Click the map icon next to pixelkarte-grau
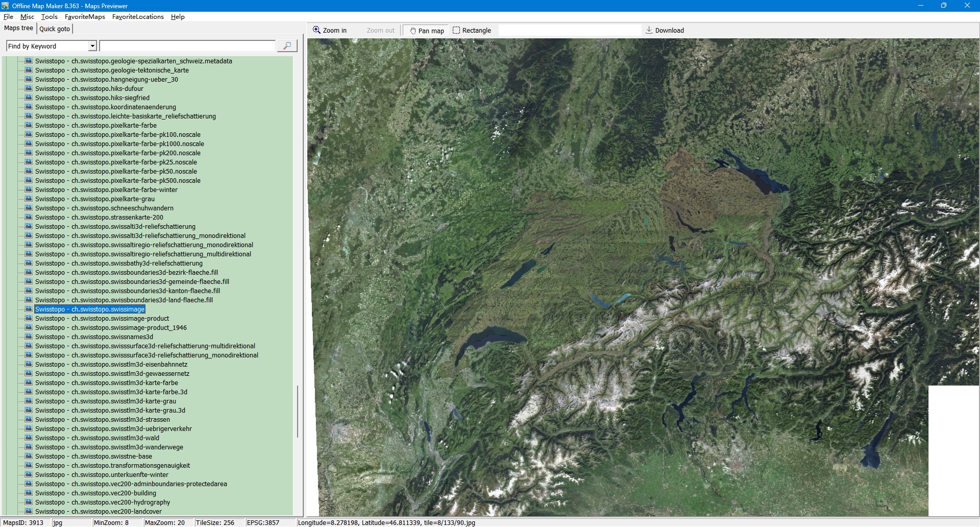Image resolution: width=980 pixels, height=527 pixels. (29, 199)
